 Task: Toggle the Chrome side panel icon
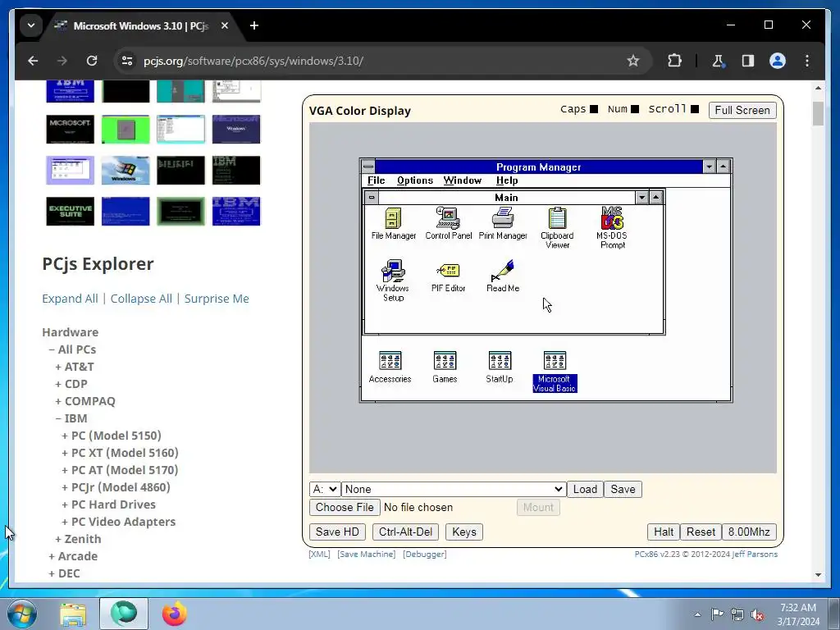pyautogui.click(x=748, y=61)
